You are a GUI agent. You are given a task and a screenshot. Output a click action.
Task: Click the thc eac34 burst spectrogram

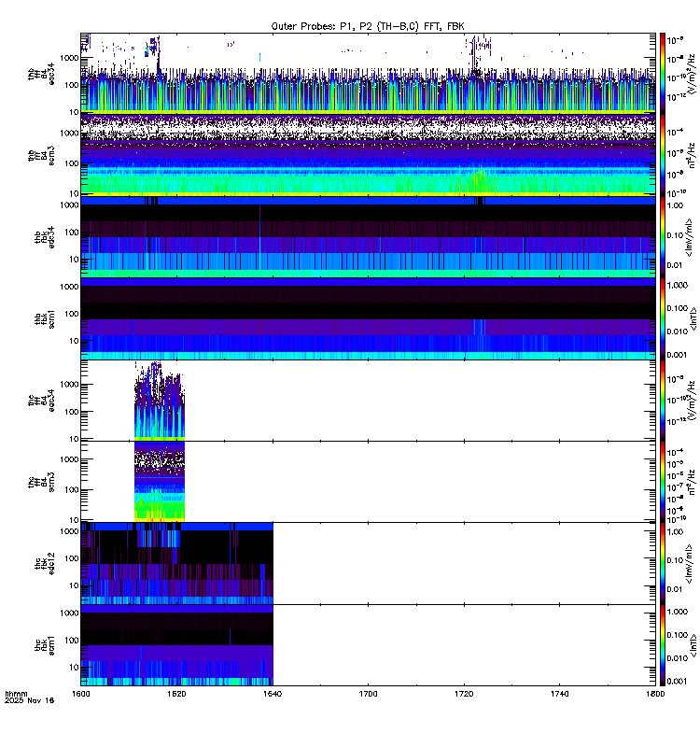[x=160, y=402]
